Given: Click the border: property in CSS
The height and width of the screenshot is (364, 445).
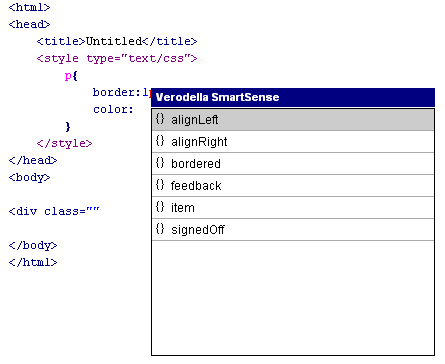Looking at the screenshot, I should click(117, 92).
